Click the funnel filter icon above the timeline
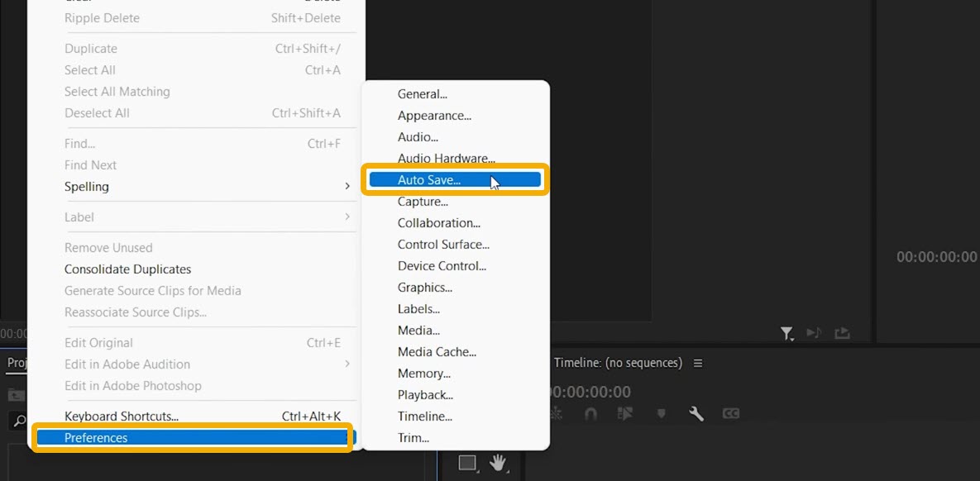This screenshot has height=481, width=980. (x=787, y=333)
